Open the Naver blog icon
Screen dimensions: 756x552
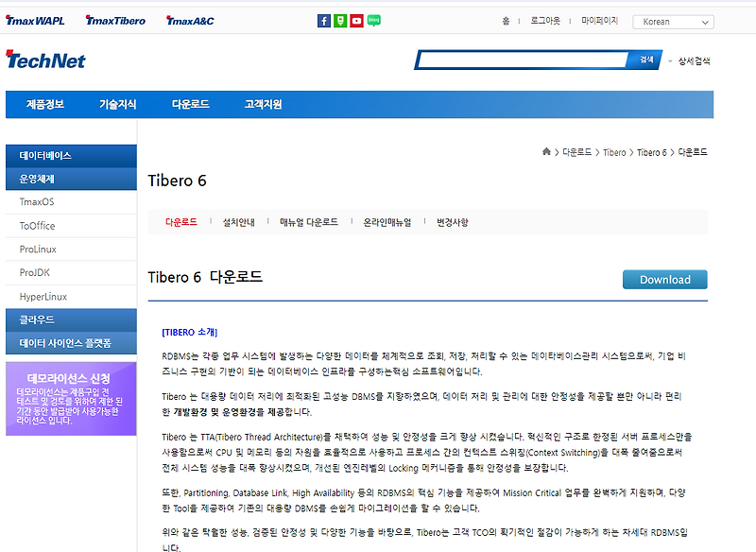coord(372,20)
